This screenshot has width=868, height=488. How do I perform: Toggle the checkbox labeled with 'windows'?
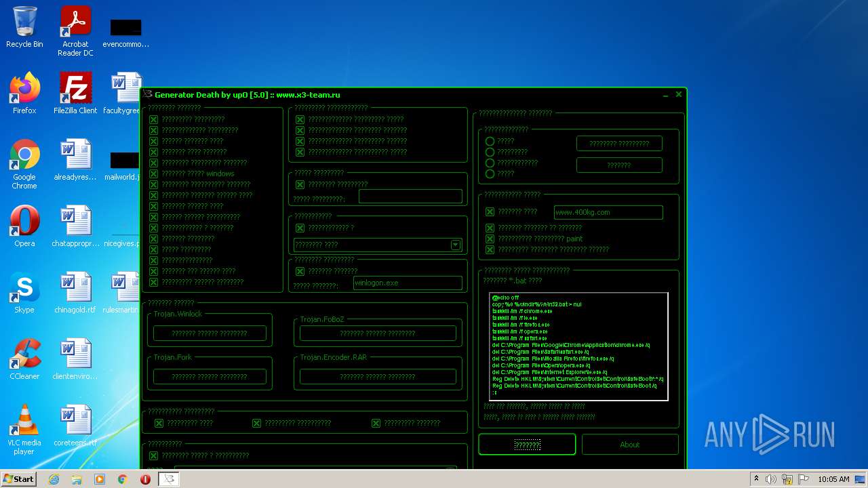click(x=154, y=174)
